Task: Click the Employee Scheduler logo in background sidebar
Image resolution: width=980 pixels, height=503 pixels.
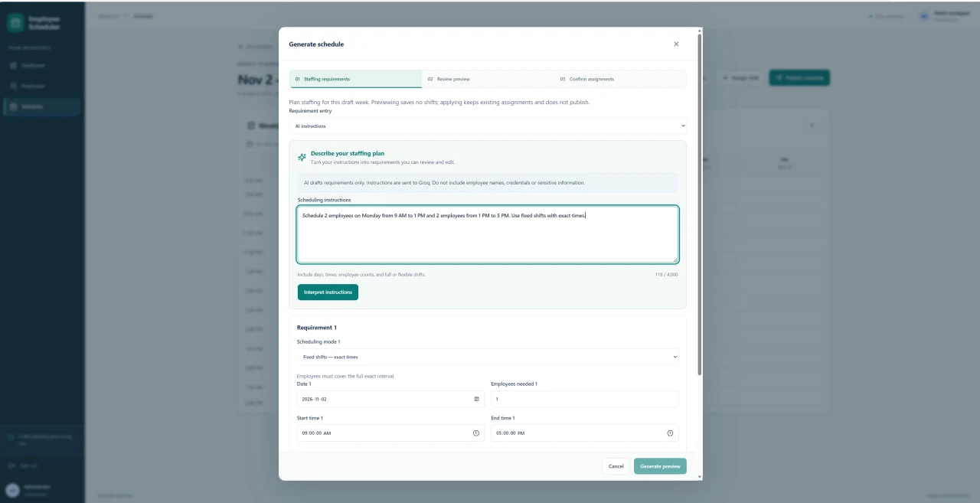Action: point(15,23)
